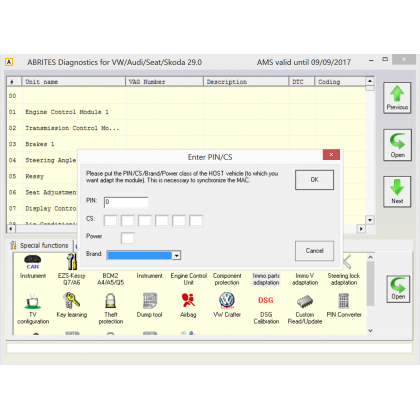Image resolution: width=420 pixels, height=420 pixels.
Task: Expand the Brand dropdown list
Action: (176, 256)
